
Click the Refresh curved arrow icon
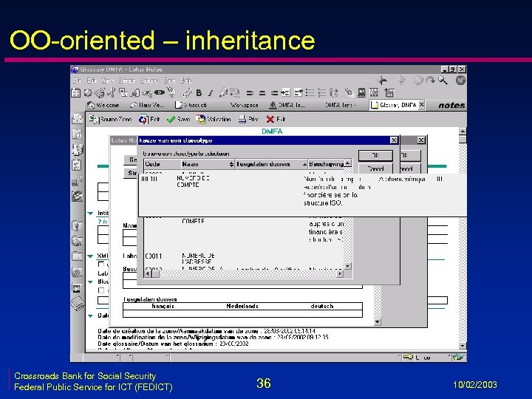(431, 80)
